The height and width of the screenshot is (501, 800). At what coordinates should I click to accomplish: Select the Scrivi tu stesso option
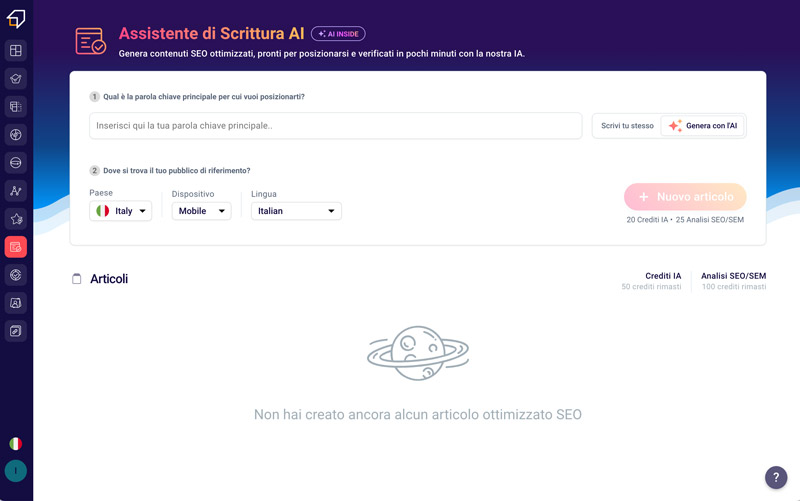627,126
